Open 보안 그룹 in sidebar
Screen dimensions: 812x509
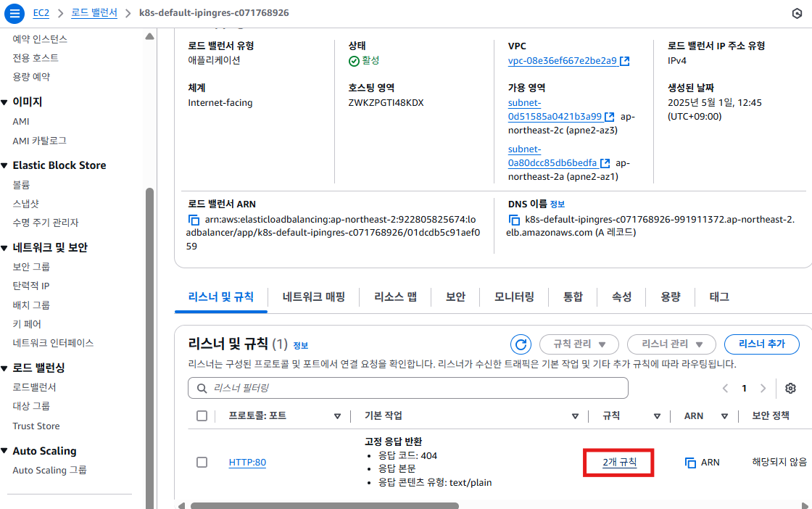[31, 267]
